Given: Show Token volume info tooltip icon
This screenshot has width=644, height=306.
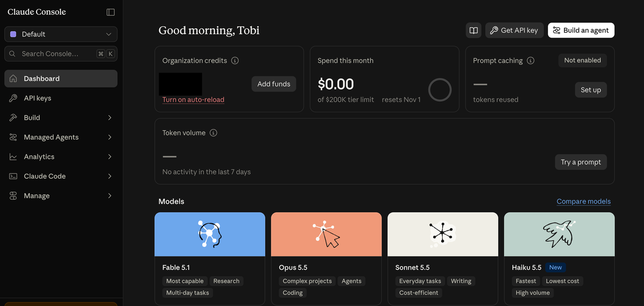Looking at the screenshot, I should [213, 133].
